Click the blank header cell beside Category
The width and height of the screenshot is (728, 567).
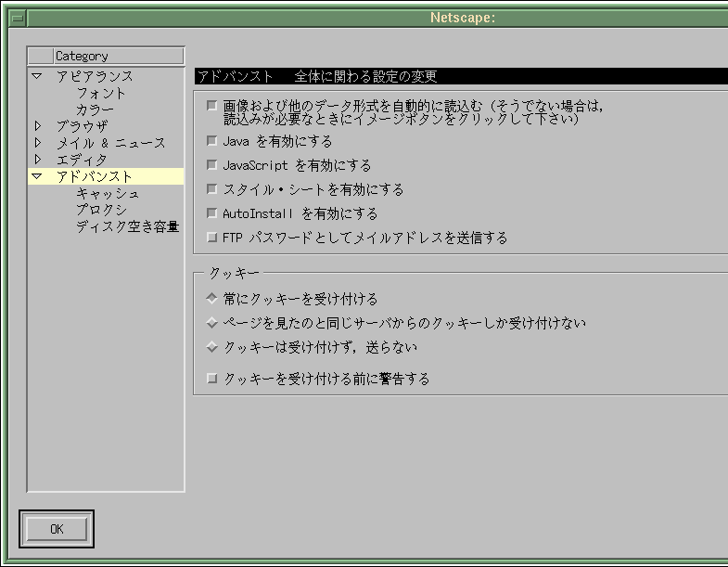(41, 57)
